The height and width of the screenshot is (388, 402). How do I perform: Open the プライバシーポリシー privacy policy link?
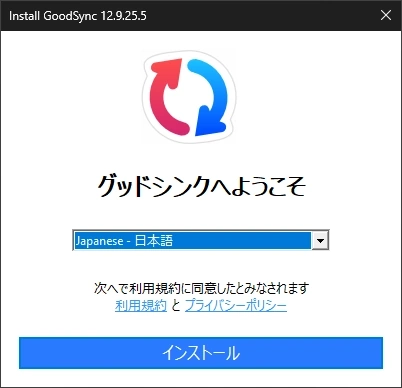[236, 305]
